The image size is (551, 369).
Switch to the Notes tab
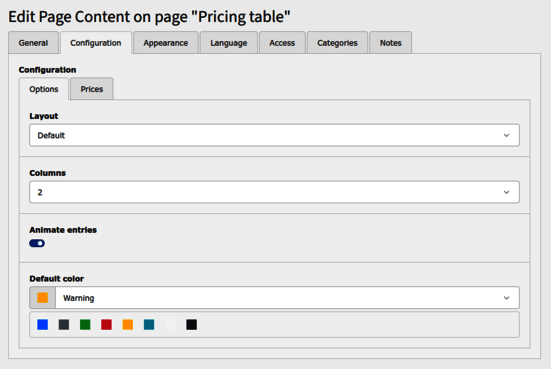point(390,43)
